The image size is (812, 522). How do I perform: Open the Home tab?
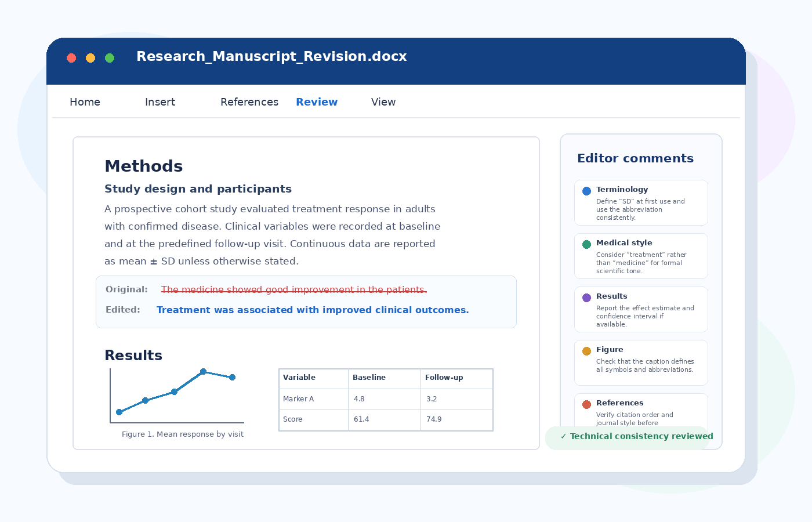pos(85,102)
